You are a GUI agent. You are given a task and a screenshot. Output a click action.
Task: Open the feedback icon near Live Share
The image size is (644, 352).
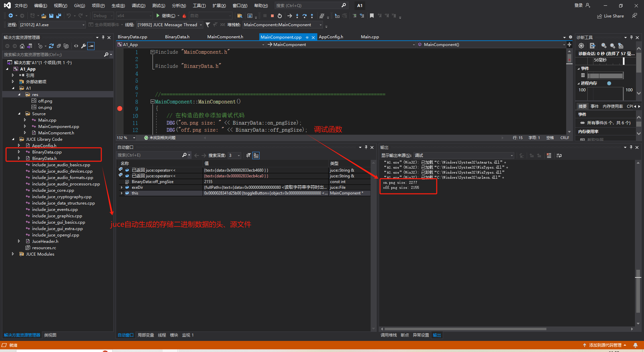[x=634, y=16]
